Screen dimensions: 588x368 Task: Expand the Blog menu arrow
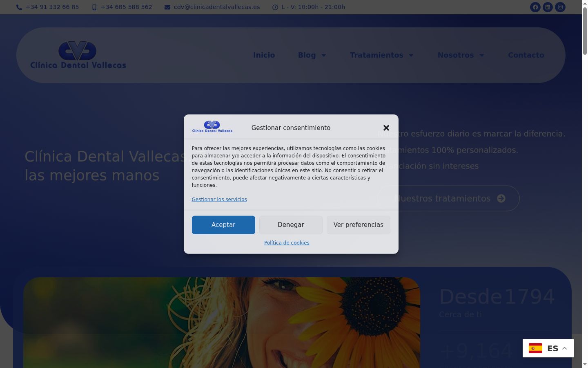click(x=324, y=55)
